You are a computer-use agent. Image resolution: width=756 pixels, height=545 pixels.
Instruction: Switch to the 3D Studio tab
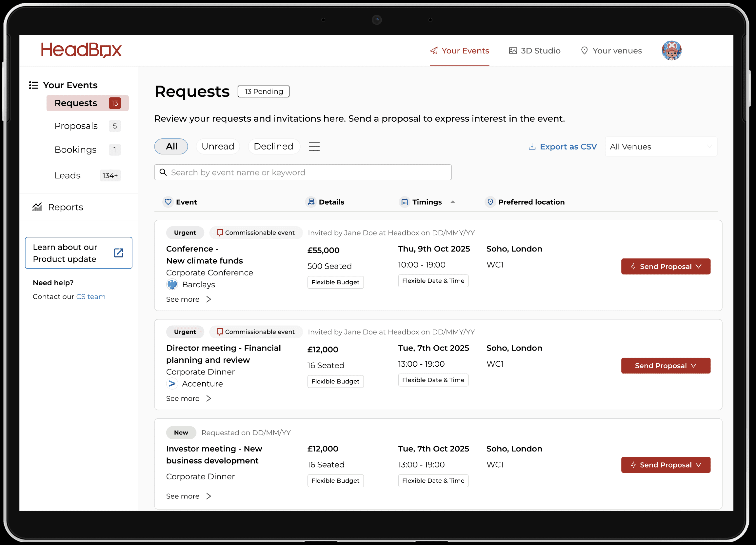(x=535, y=51)
